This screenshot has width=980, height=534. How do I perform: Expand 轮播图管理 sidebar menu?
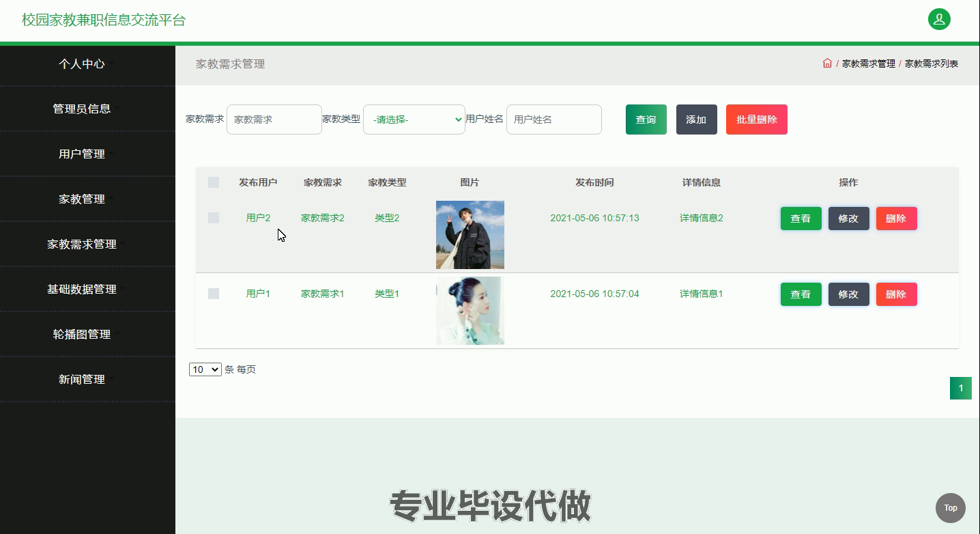(x=82, y=334)
